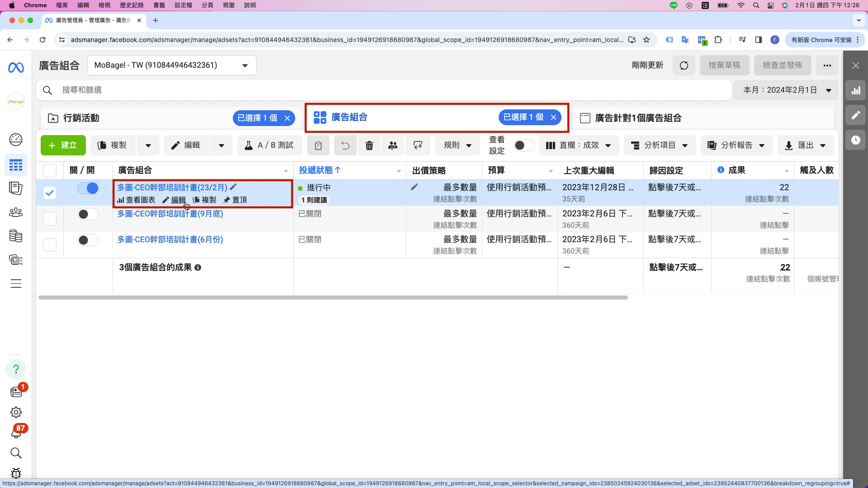Screen dimensions: 868x488
Task: Click 置頂 pin link under the ad set
Action: [235, 200]
